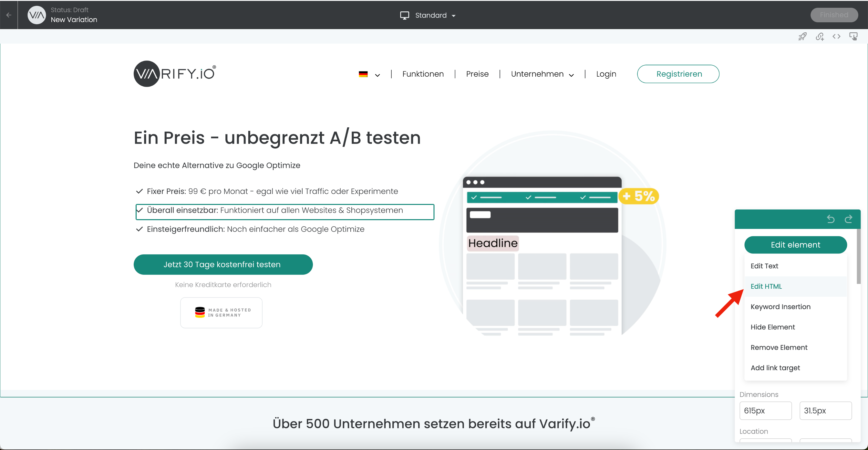This screenshot has height=450, width=868.
Task: Click the 'Einsteigerfreundlich' bullet text
Action: (255, 229)
